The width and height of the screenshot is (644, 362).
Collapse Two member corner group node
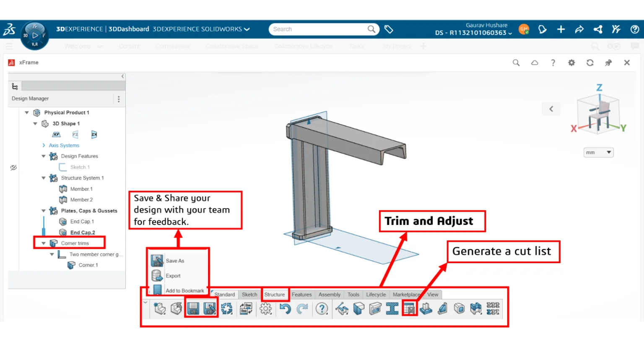tap(52, 254)
